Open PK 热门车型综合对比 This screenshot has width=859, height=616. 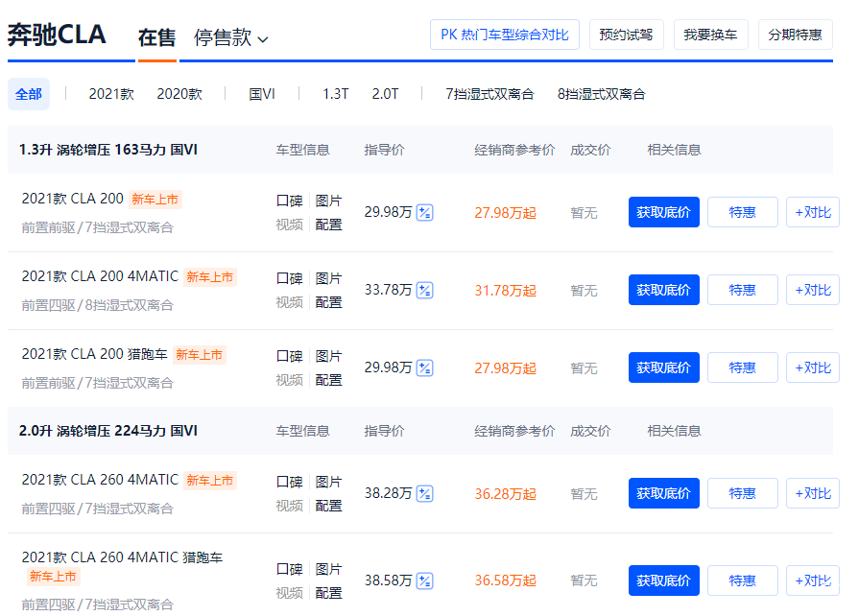pyautogui.click(x=504, y=35)
